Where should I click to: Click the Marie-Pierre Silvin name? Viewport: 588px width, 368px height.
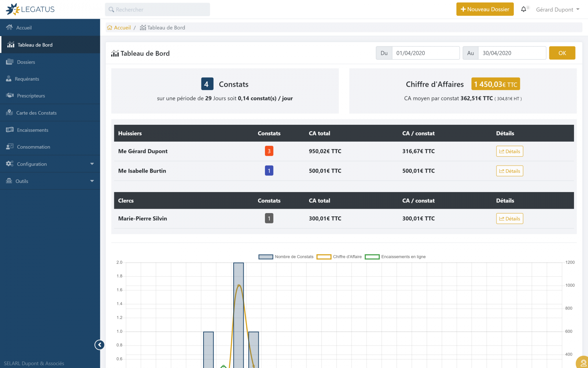click(x=143, y=219)
